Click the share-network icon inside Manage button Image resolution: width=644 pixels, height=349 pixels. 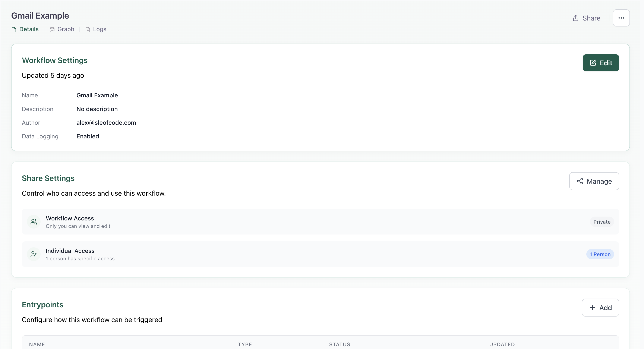click(x=580, y=181)
